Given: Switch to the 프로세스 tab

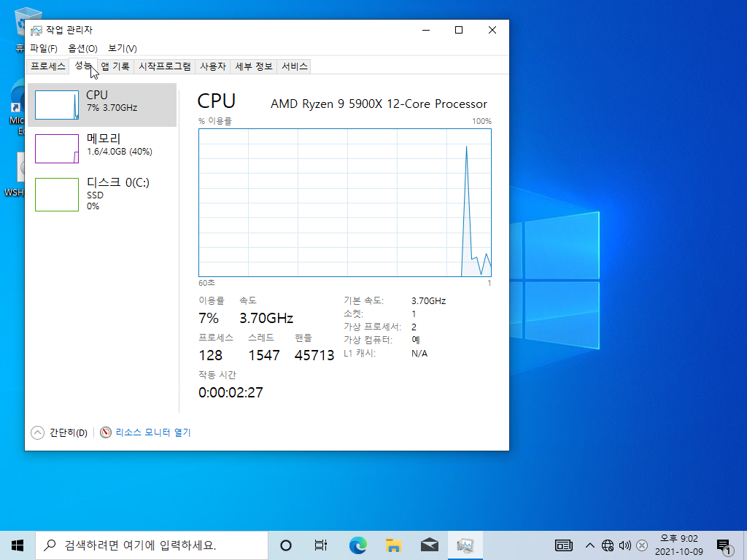Looking at the screenshot, I should pyautogui.click(x=47, y=66).
